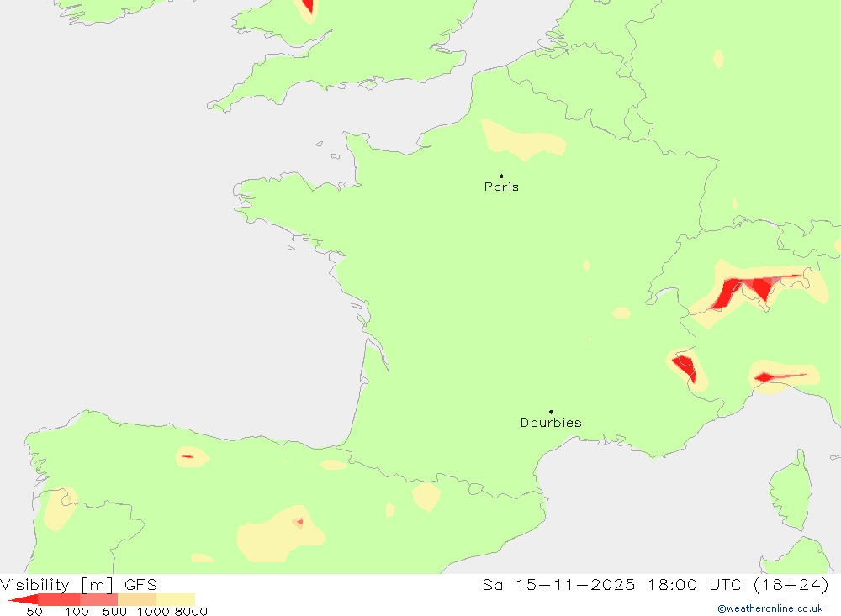Click the dark red below-50 legend arrow swatch
This screenshot has height=616, width=841.
point(23,599)
